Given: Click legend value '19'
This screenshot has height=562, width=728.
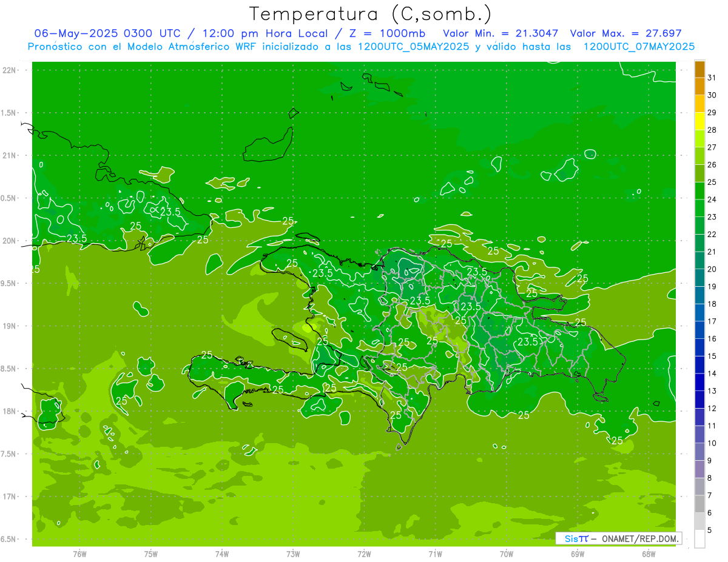Looking at the screenshot, I should (x=712, y=286).
